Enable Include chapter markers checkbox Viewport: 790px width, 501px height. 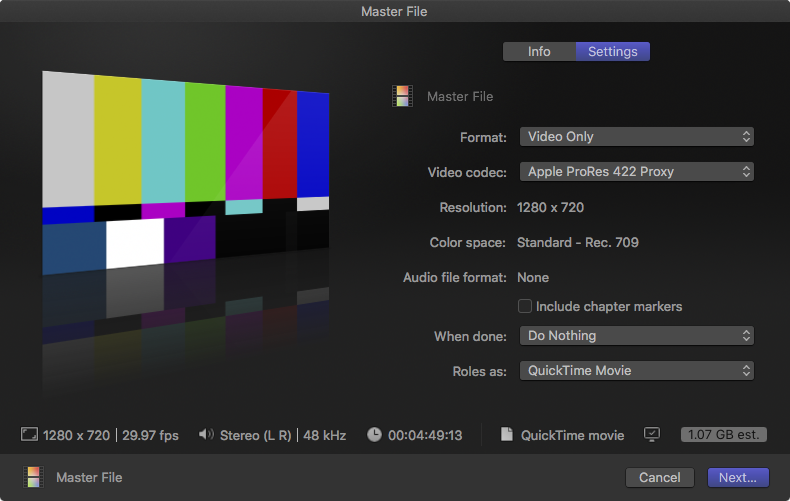click(x=524, y=306)
